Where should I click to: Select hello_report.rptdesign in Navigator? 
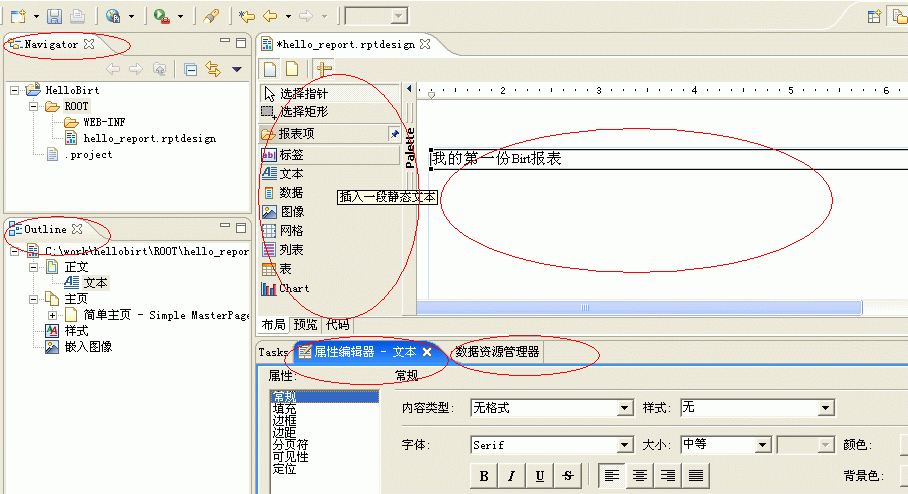[x=141, y=138]
